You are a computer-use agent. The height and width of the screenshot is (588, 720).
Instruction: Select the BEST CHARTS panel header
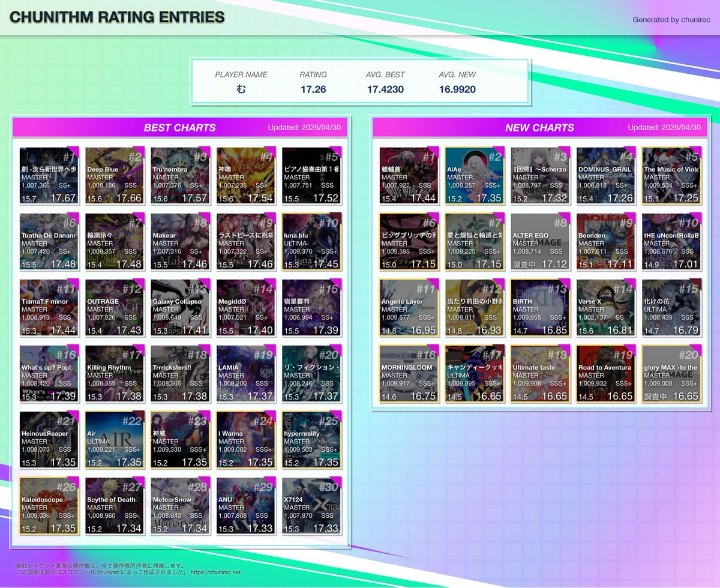(180, 127)
